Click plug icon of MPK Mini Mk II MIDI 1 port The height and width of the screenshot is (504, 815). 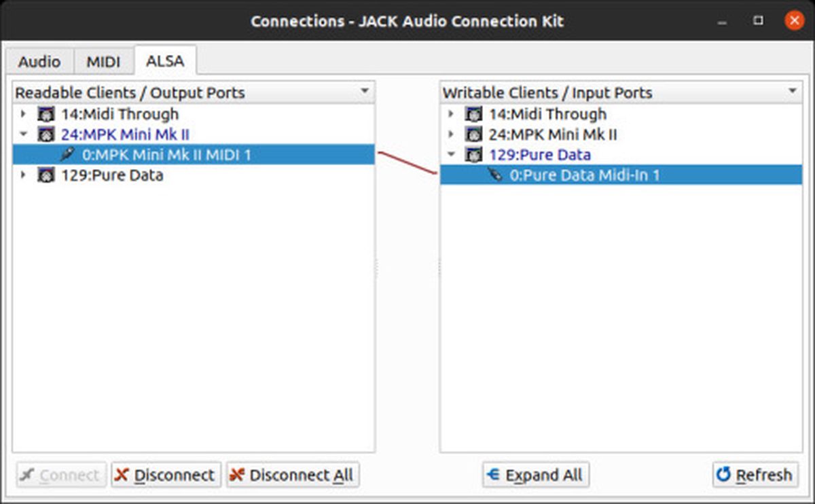pyautogui.click(x=67, y=155)
